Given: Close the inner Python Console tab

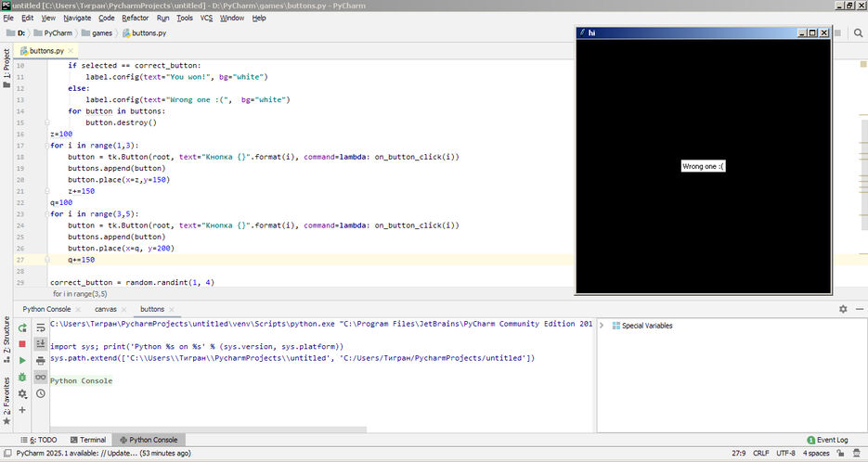Looking at the screenshot, I should pos(78,310).
